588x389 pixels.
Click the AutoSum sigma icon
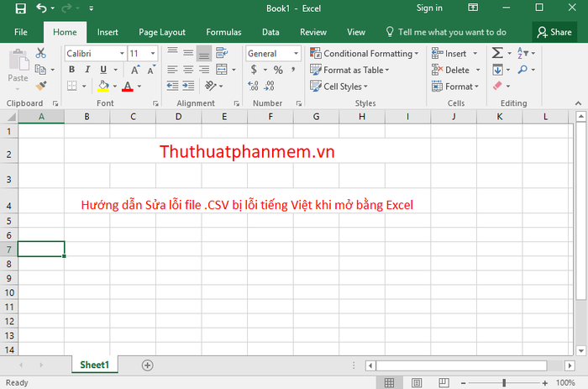[x=496, y=53]
